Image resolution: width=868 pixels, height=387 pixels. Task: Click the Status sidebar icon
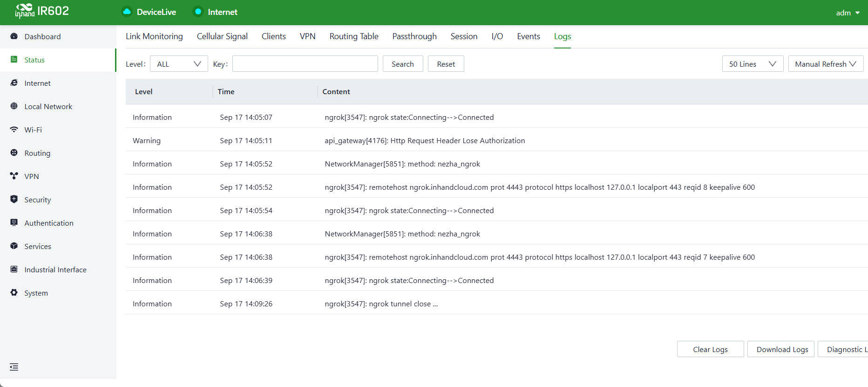click(x=14, y=60)
